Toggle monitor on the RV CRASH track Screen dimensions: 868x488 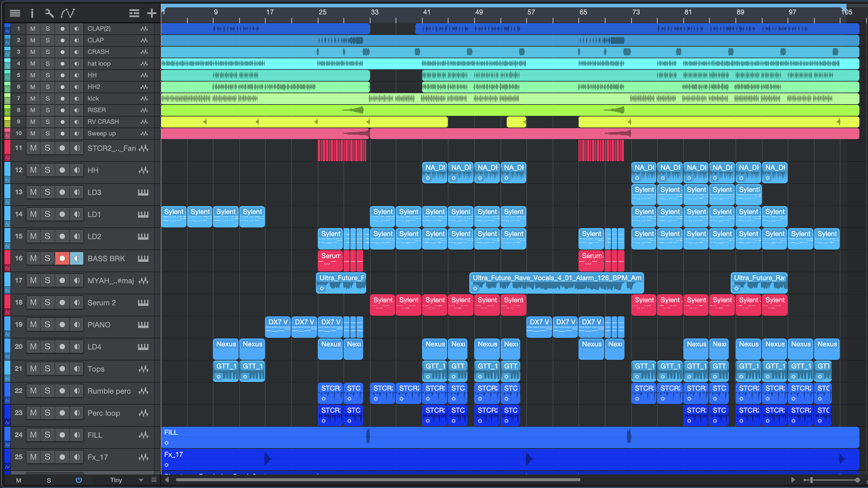[x=76, y=122]
